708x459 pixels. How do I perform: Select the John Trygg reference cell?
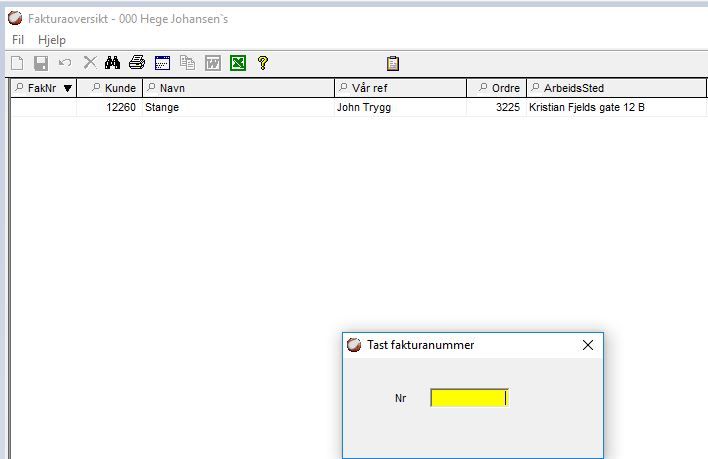(x=401, y=107)
